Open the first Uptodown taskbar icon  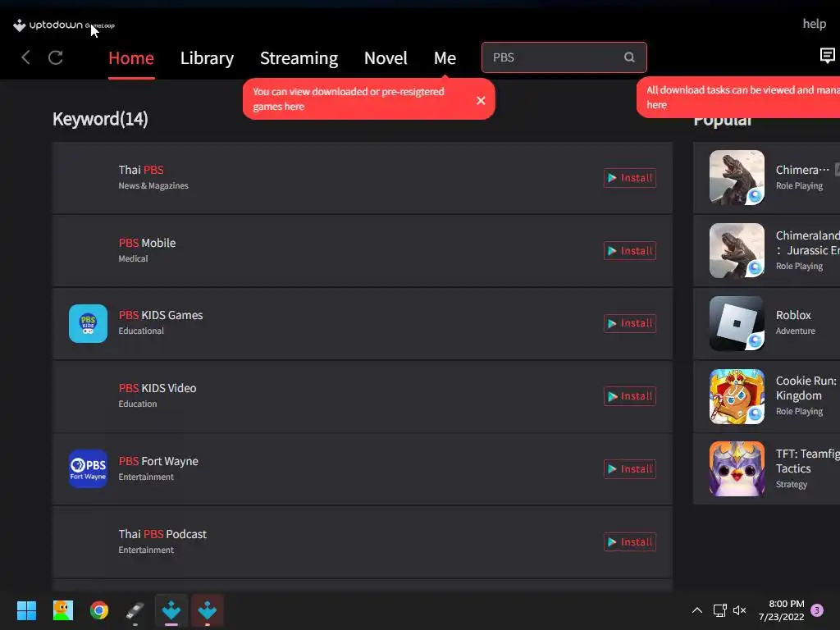pos(171,610)
